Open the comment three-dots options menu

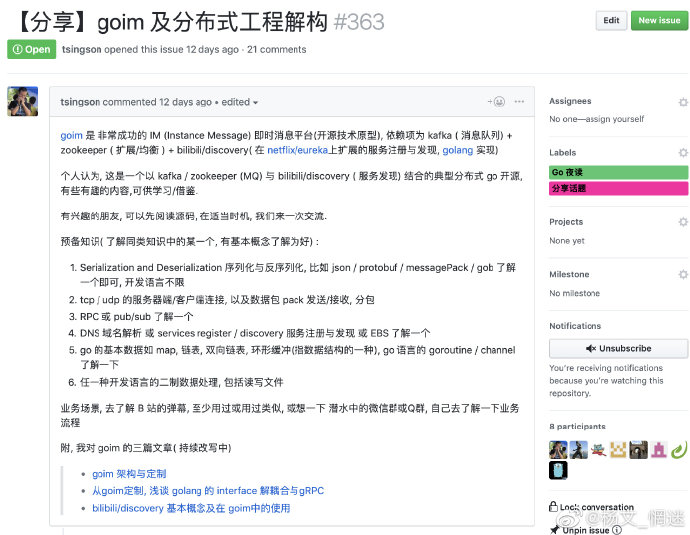(x=519, y=102)
